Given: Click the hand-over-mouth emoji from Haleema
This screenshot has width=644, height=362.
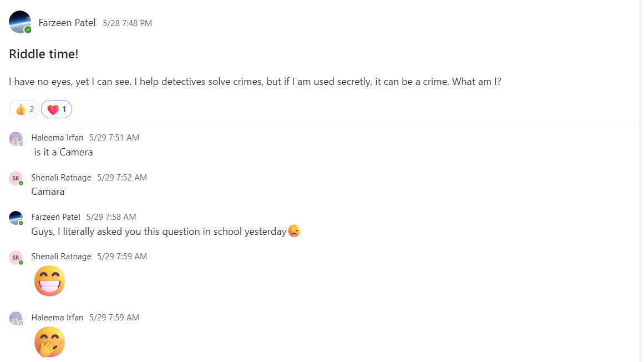Looking at the screenshot, I should pos(49,342).
